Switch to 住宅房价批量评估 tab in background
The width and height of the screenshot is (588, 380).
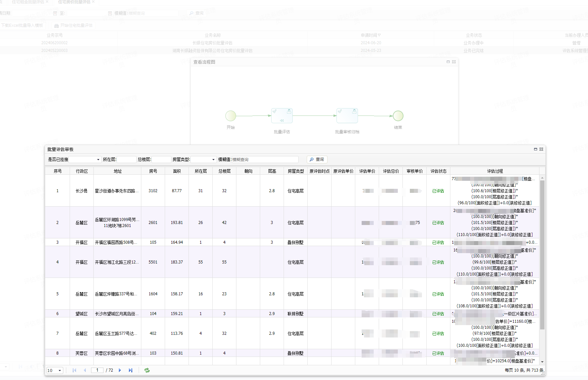click(74, 2)
